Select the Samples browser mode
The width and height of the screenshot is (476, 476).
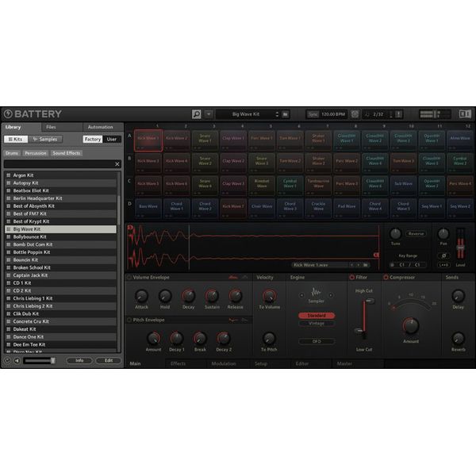(x=45, y=140)
